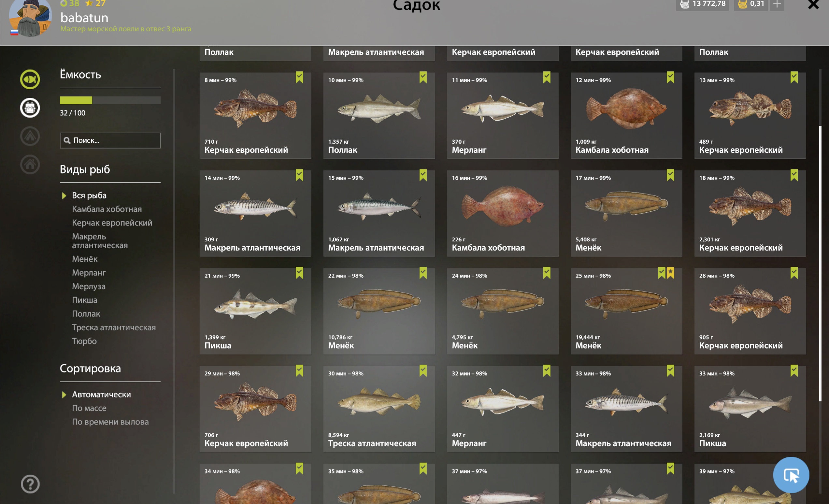This screenshot has width=829, height=504.
Task: Click the Поиск search field
Action: [x=110, y=140]
